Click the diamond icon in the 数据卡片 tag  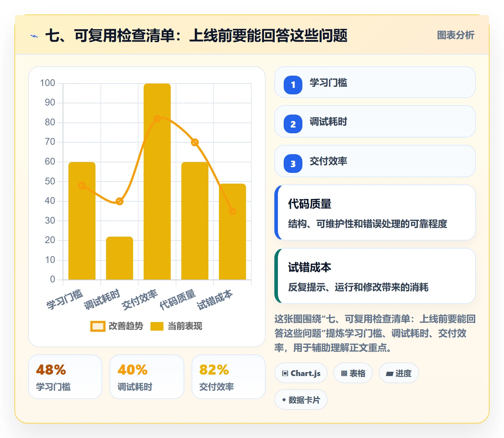pos(284,400)
